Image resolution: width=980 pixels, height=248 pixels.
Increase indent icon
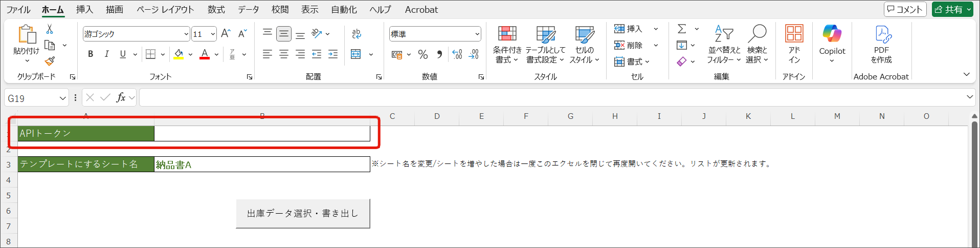333,54
